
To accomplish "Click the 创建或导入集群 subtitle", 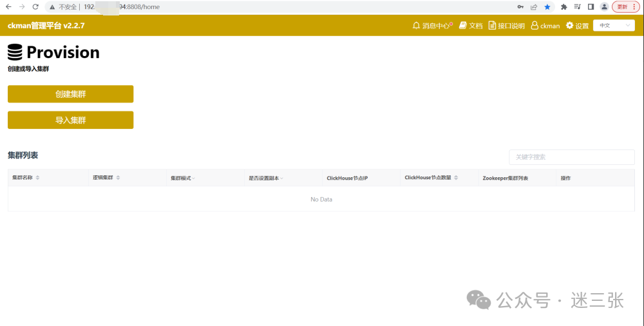I will (x=28, y=69).
